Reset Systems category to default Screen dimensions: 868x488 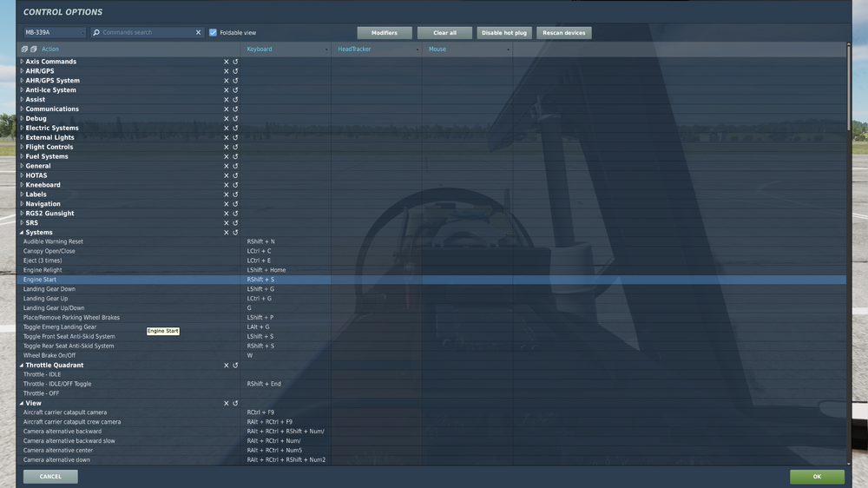click(235, 233)
